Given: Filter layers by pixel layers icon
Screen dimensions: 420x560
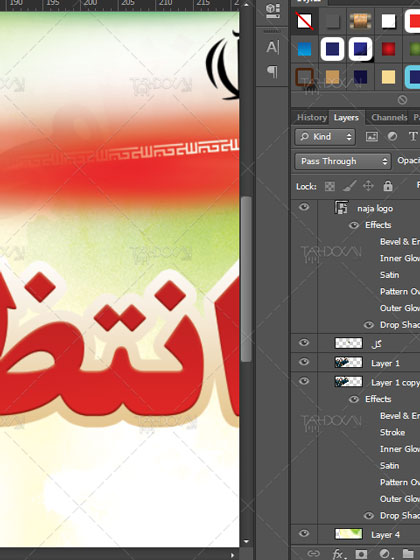Looking at the screenshot, I should 372,136.
